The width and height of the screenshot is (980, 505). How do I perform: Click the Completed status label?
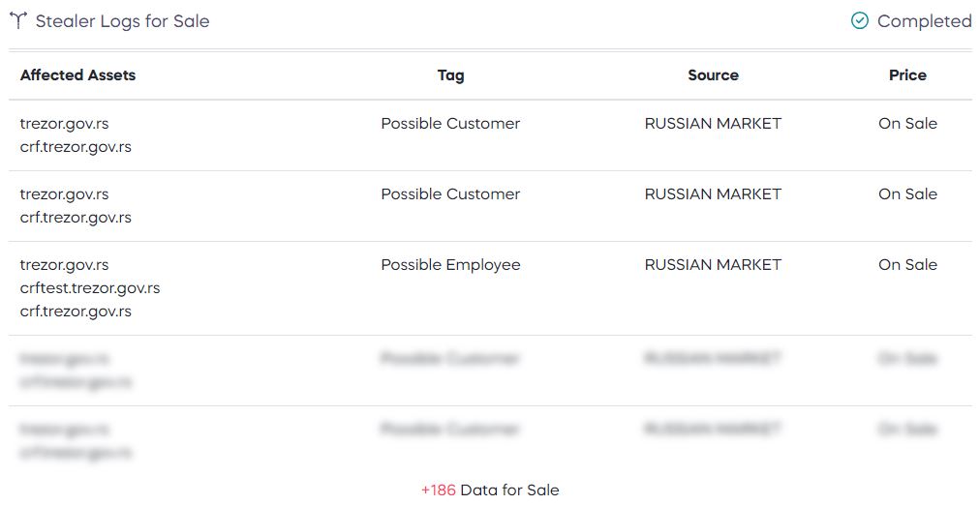[x=925, y=21]
